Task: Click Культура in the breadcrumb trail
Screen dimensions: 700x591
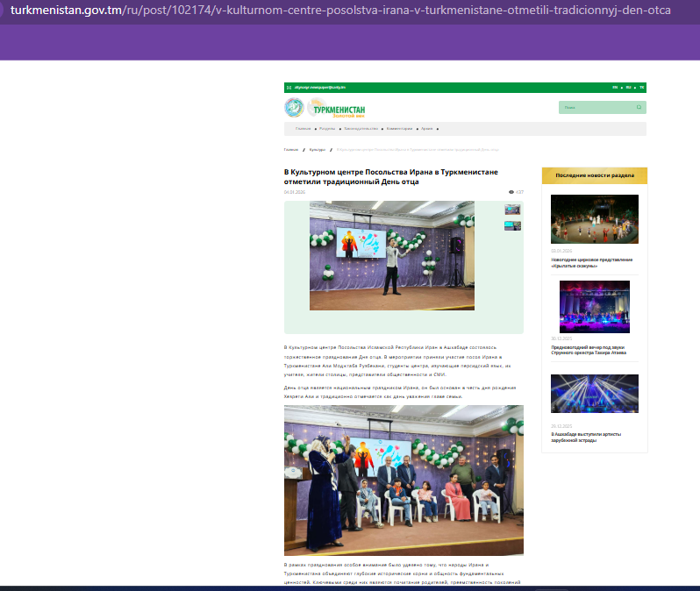Action: 317,150
